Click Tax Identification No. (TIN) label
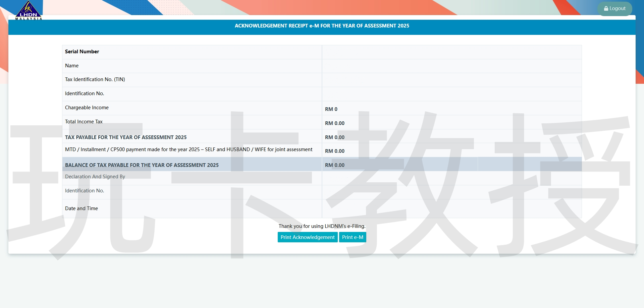 95,79
